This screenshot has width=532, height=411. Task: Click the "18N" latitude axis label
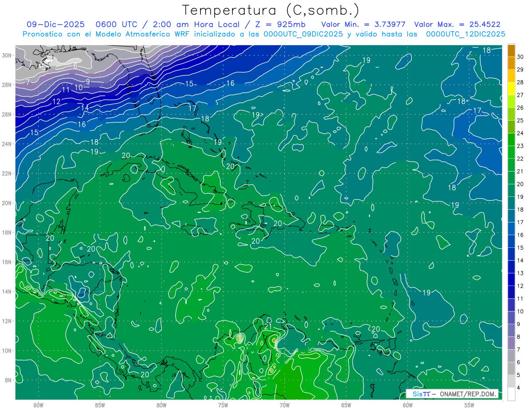7,232
